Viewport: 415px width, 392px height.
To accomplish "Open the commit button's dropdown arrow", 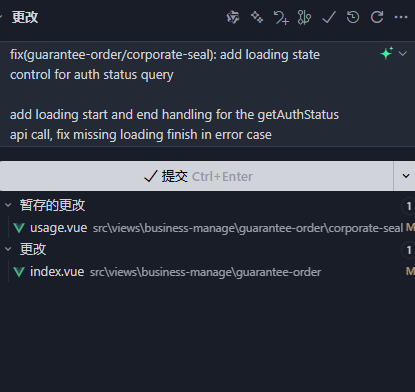I will tap(405, 176).
